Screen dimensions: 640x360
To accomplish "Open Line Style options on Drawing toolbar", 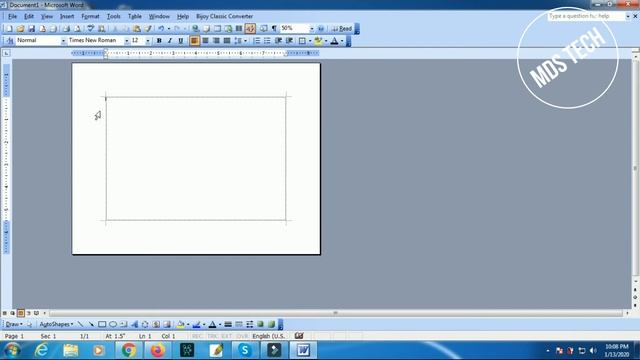I will point(228,324).
